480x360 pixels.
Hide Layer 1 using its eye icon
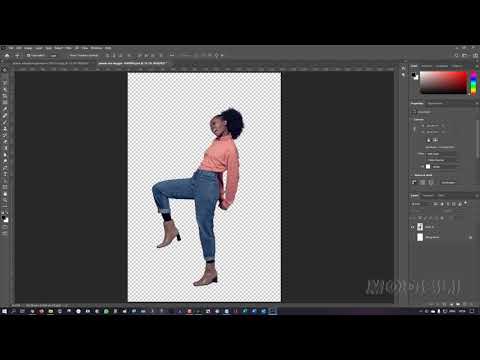point(413,227)
